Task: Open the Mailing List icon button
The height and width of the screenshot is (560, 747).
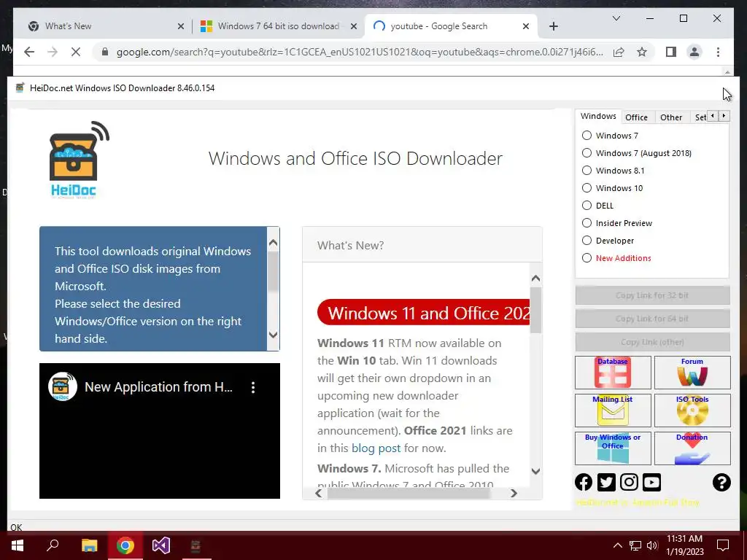Action: 613,411
